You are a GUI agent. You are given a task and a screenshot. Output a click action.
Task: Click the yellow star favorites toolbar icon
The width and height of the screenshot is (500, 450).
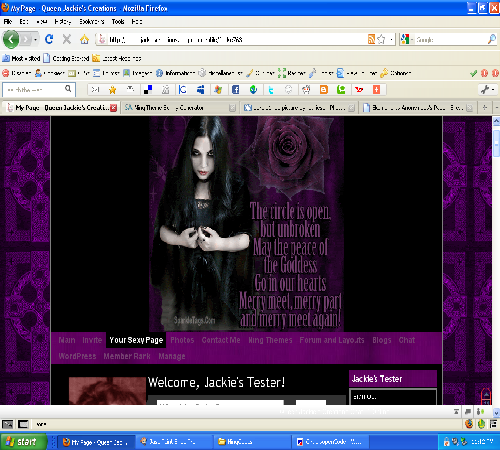click(113, 90)
